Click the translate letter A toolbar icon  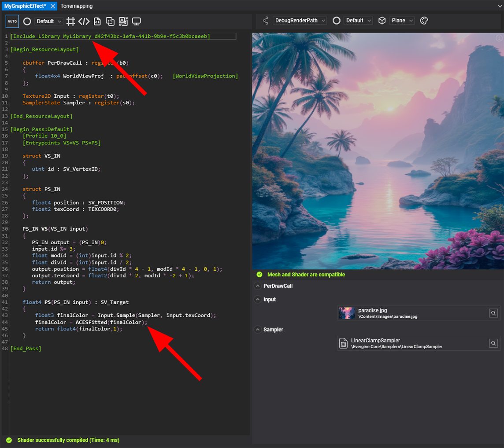click(x=123, y=21)
